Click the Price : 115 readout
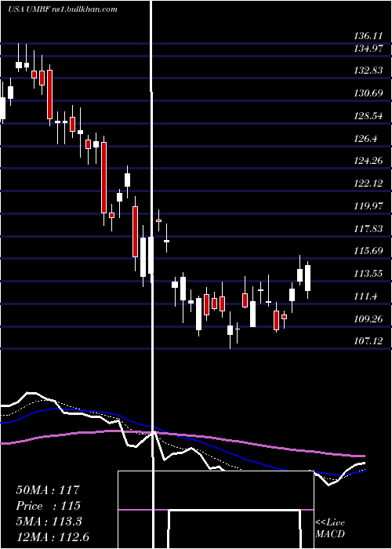Viewport: 392px width, 549px height. (48, 506)
